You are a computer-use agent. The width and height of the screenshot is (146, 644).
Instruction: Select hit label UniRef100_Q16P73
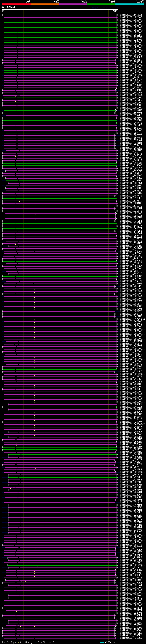tap(131, 376)
